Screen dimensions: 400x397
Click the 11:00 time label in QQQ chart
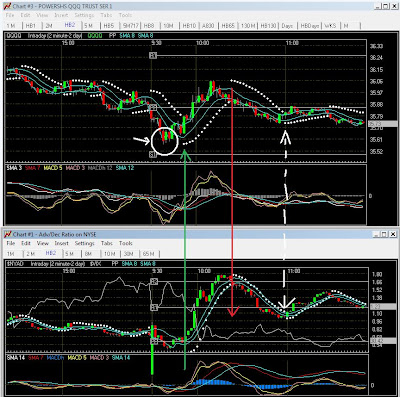click(292, 43)
